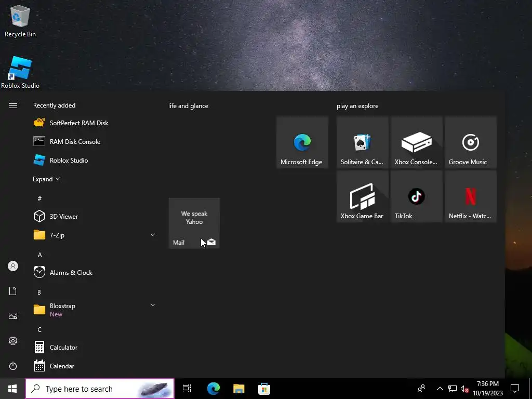Open Calendar app from the list
532x399 pixels.
[95, 366]
